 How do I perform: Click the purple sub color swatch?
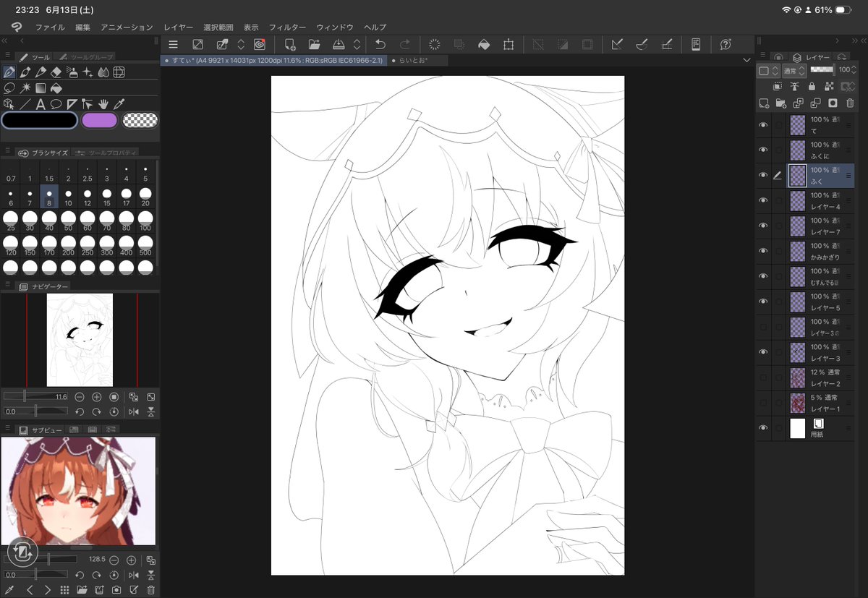[100, 120]
